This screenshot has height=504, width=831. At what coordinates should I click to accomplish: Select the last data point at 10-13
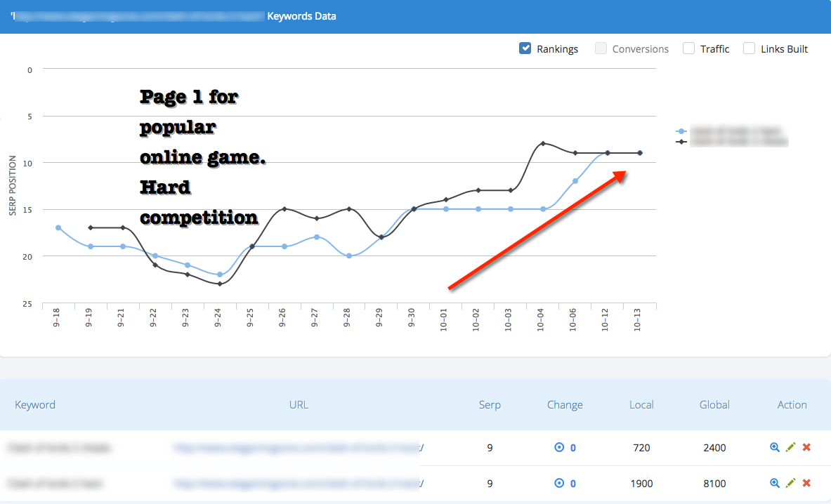point(639,152)
